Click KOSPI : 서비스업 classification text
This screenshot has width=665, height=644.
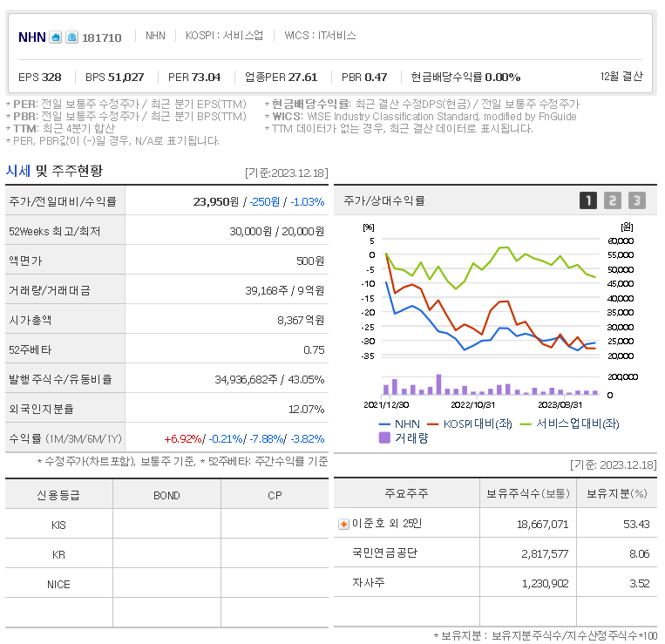[x=224, y=35]
